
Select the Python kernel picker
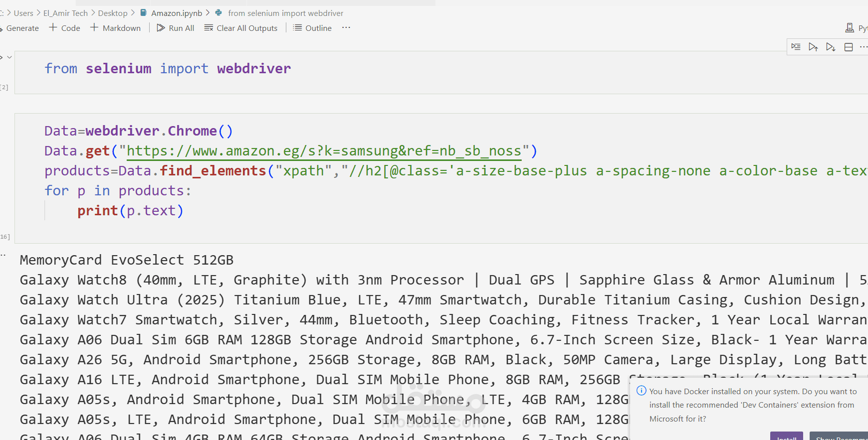click(856, 28)
